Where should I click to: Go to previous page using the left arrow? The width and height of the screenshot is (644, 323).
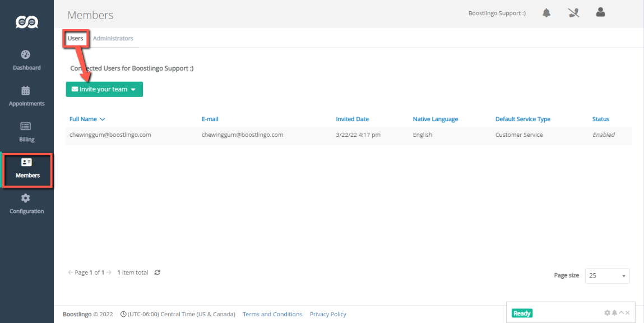tap(71, 272)
